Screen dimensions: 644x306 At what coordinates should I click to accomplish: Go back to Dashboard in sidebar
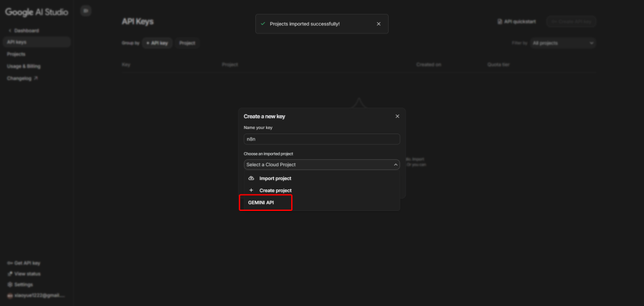pos(25,30)
